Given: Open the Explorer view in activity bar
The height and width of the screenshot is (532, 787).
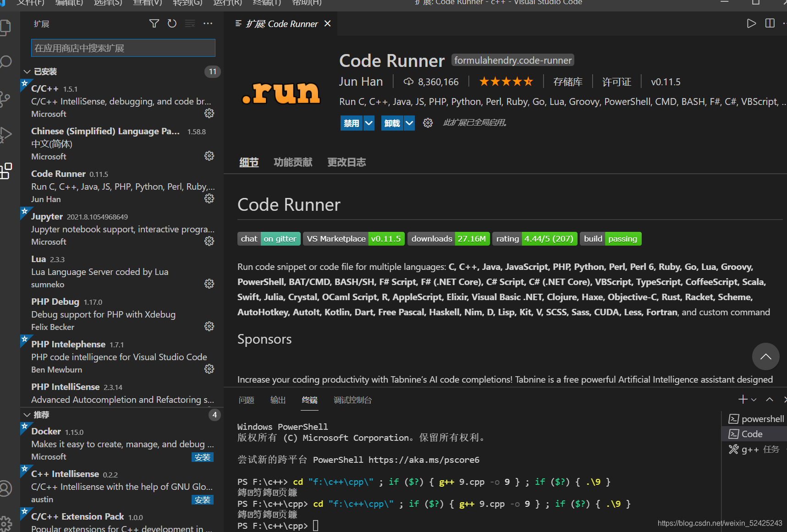Looking at the screenshot, I should pyautogui.click(x=5, y=27).
